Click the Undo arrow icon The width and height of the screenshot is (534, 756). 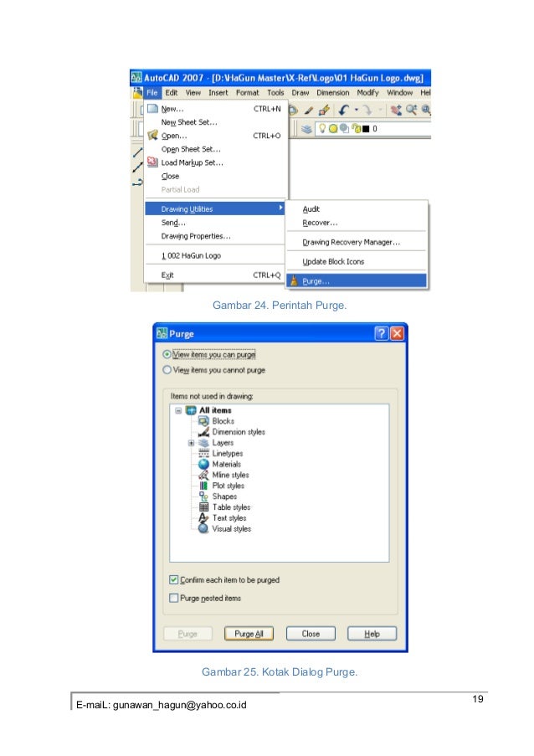[x=344, y=111]
